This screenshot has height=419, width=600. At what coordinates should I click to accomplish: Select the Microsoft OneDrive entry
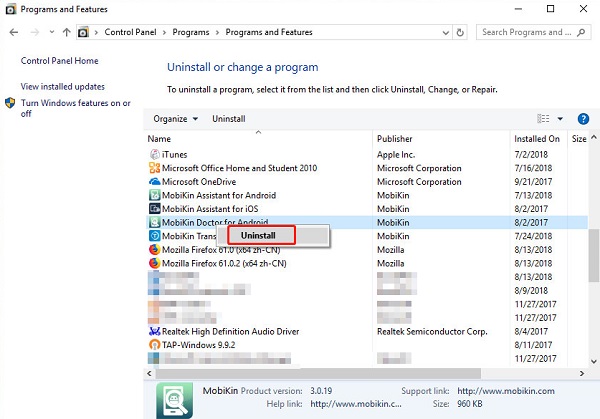point(199,182)
